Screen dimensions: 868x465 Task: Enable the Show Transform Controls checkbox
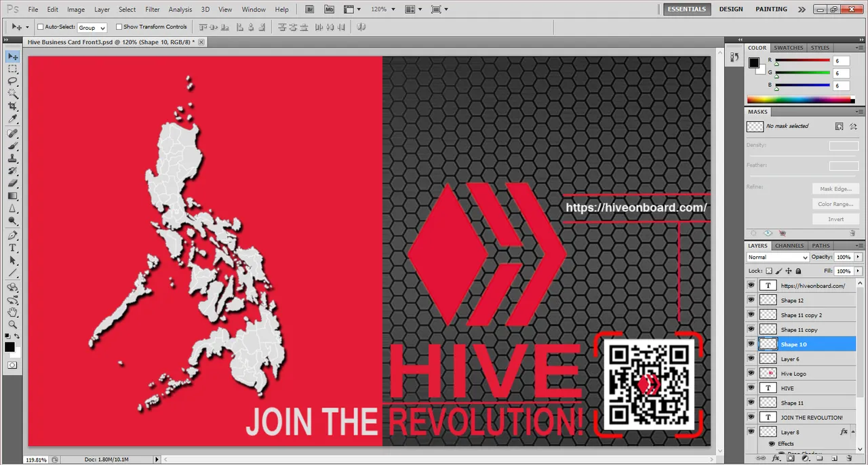click(x=119, y=27)
